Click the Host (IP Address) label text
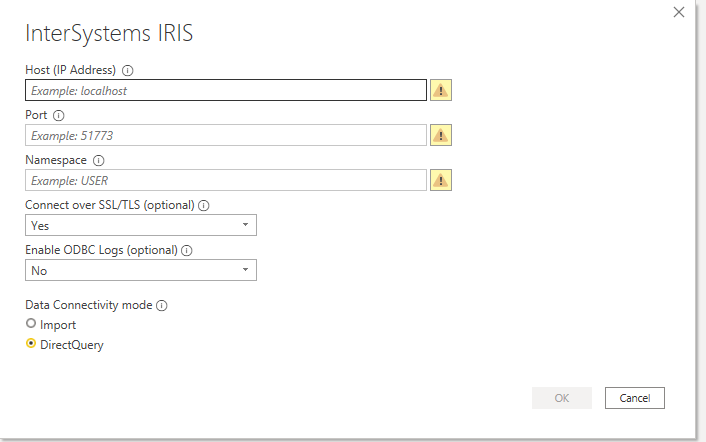This screenshot has height=442, width=706. pos(71,70)
